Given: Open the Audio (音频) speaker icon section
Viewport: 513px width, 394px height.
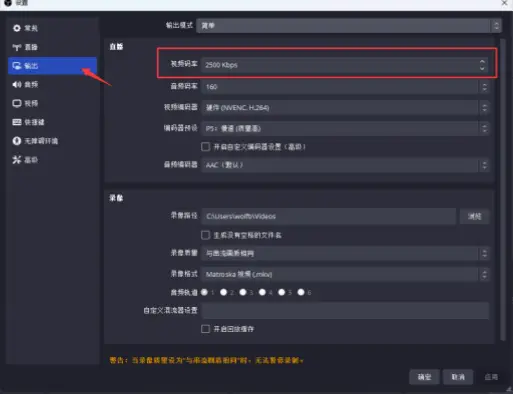Looking at the screenshot, I should [x=17, y=84].
